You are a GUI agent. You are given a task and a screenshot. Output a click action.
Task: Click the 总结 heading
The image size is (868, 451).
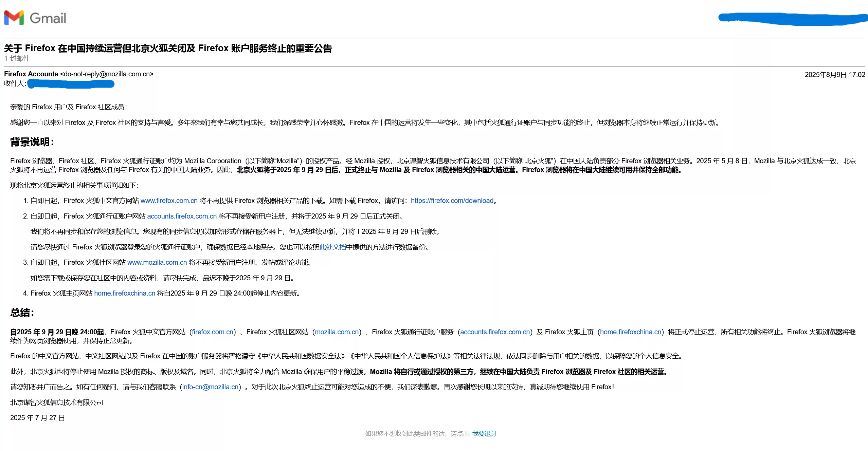[x=22, y=313]
